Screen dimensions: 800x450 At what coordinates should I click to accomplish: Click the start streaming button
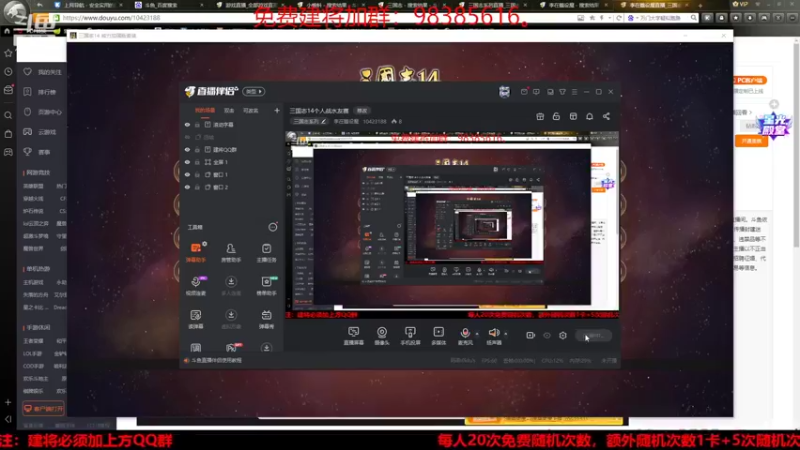pyautogui.click(x=593, y=335)
